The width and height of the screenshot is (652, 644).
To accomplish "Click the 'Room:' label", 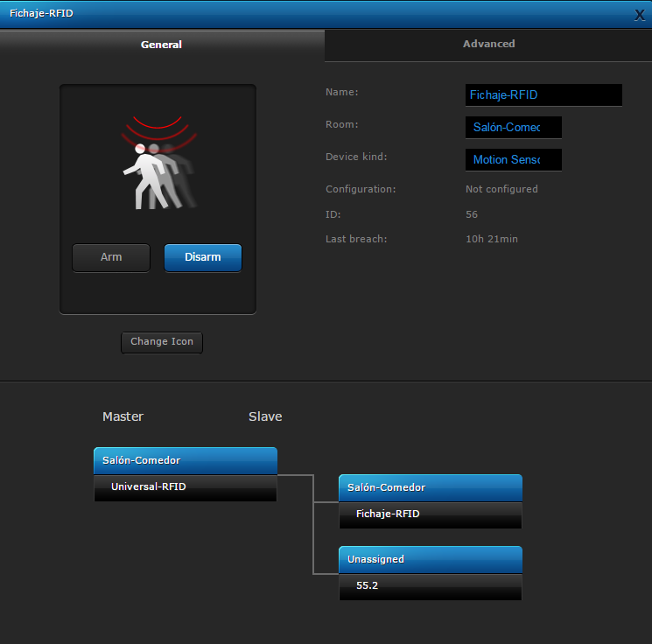I will click(x=342, y=124).
